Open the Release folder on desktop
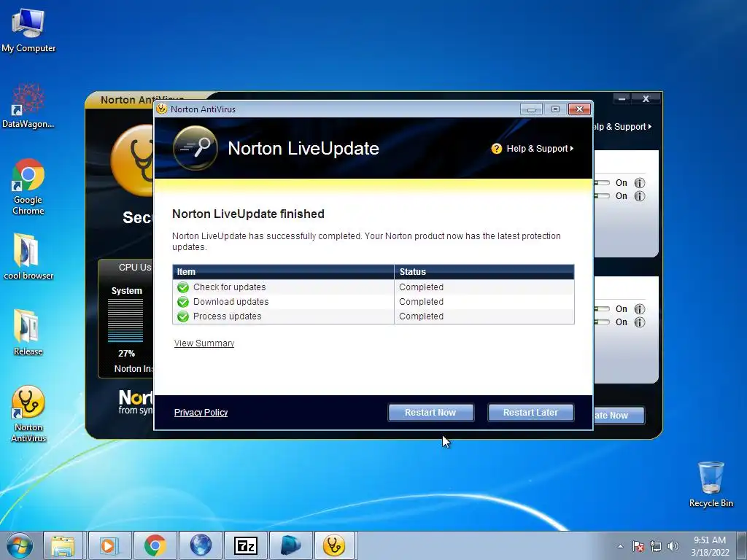The image size is (747, 560). coord(28,332)
